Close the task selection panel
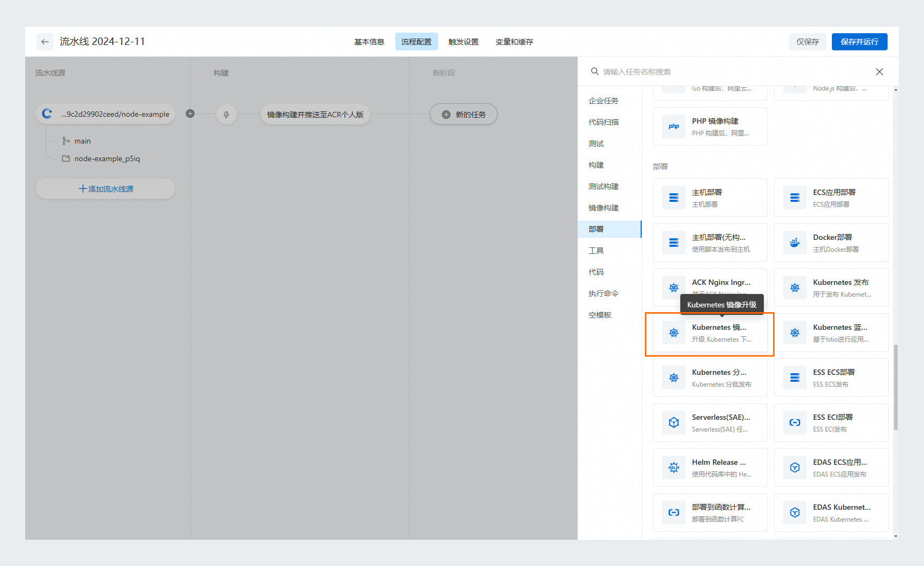The height and width of the screenshot is (566, 924). pyautogui.click(x=880, y=72)
